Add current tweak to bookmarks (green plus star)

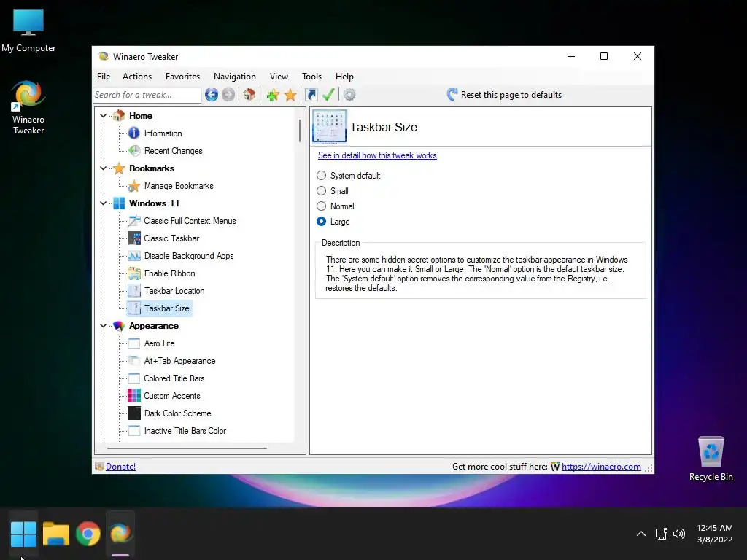click(273, 95)
